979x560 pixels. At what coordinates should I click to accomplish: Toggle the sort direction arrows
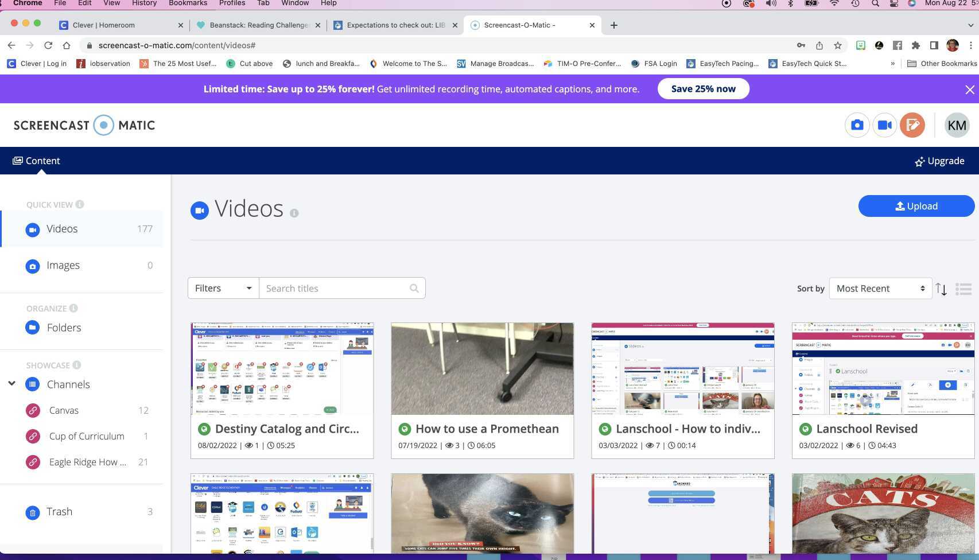[x=941, y=289]
